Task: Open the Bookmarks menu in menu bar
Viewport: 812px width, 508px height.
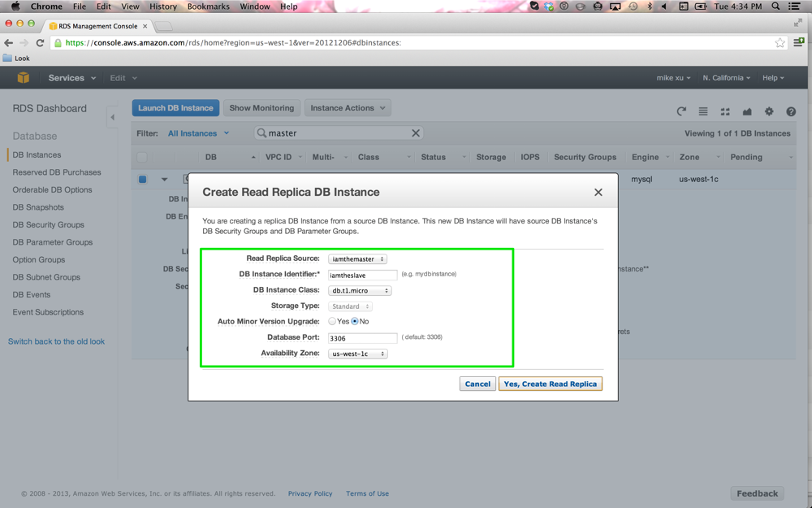Action: click(208, 7)
